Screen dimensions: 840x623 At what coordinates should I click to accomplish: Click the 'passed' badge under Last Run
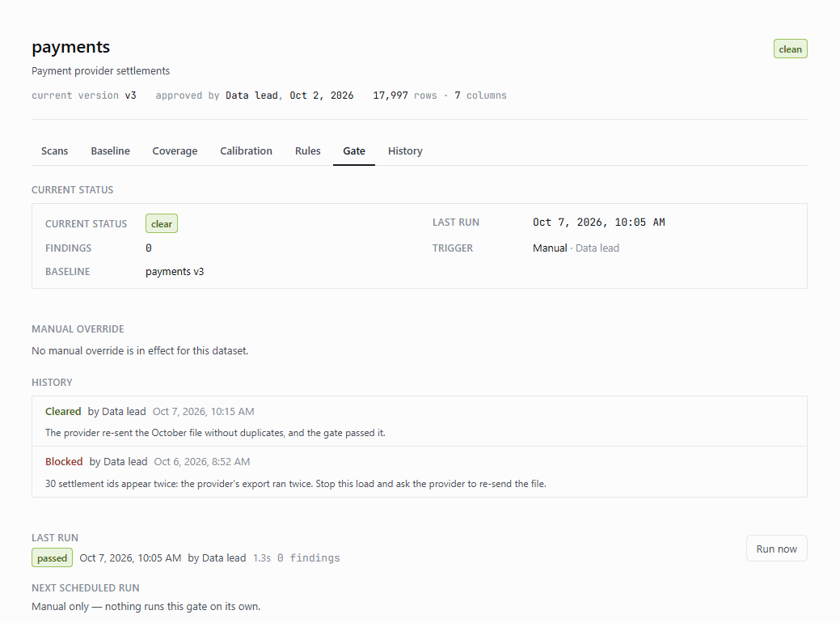52,557
